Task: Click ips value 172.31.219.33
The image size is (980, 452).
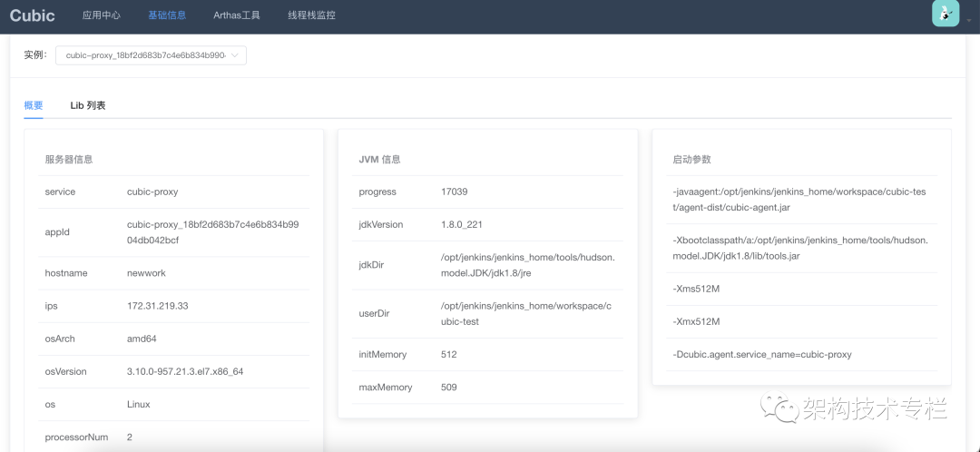Action: tap(158, 306)
